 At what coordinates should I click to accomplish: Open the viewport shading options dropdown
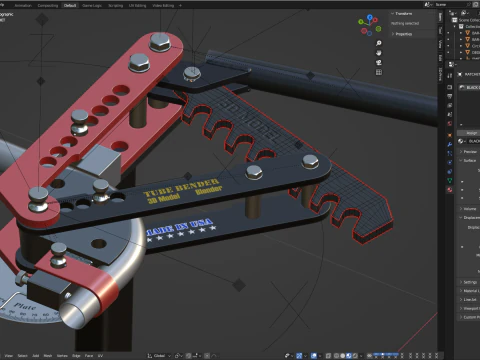(x=361, y=356)
